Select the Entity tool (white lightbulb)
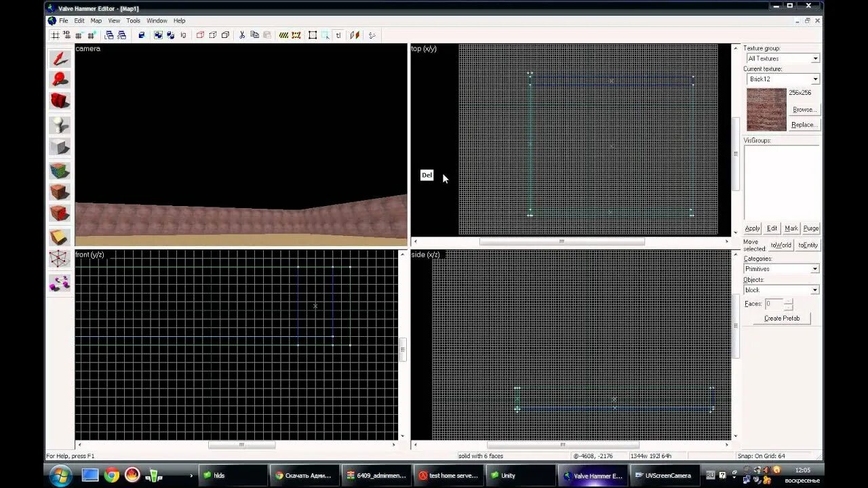 pos(60,125)
